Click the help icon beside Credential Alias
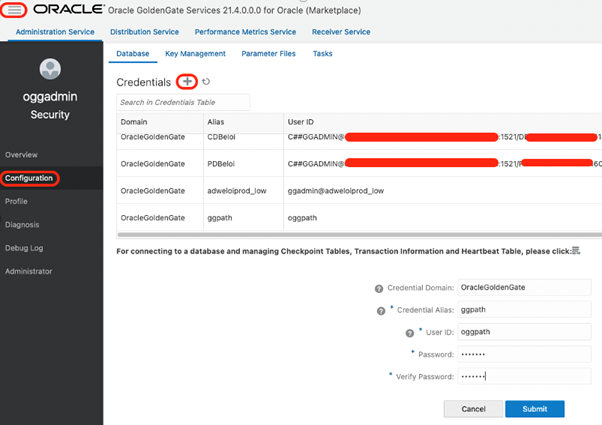Viewport: 602px width, 425px height. click(383, 310)
